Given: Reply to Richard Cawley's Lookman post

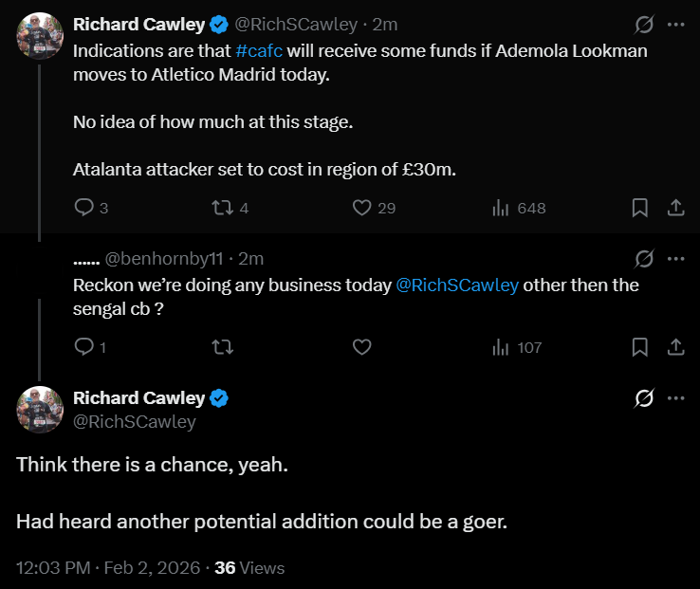Looking at the screenshot, I should (83, 208).
